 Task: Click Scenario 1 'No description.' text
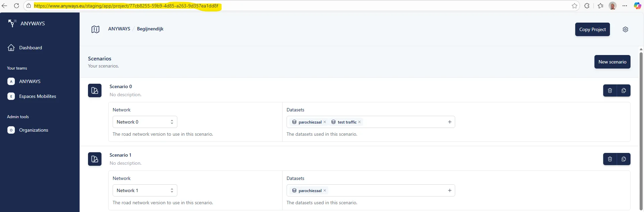(x=125, y=163)
